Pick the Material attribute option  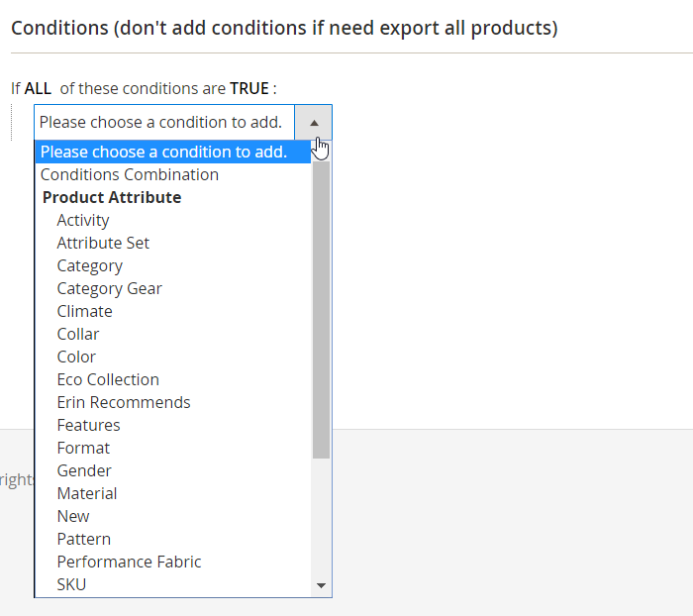pos(87,493)
